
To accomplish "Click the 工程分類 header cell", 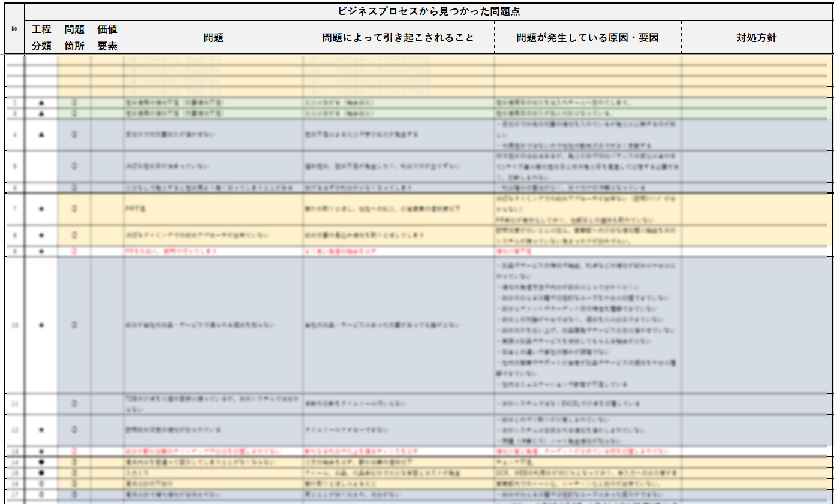I will (x=41, y=38).
